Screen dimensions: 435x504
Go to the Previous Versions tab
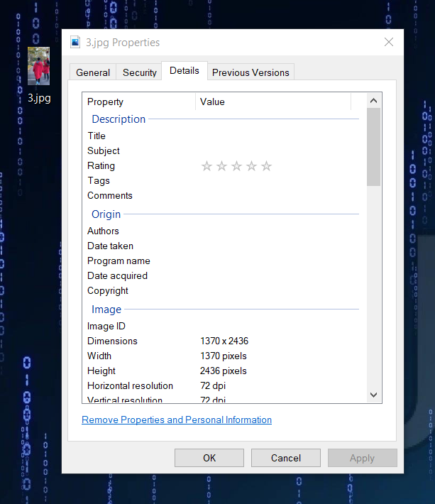point(250,72)
